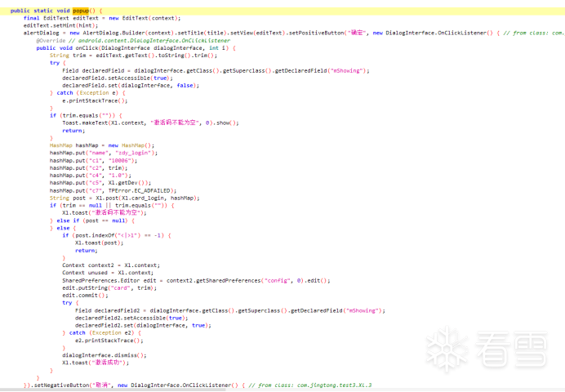Click the line 'declaredField2.setAccessible(true);'

point(131,318)
